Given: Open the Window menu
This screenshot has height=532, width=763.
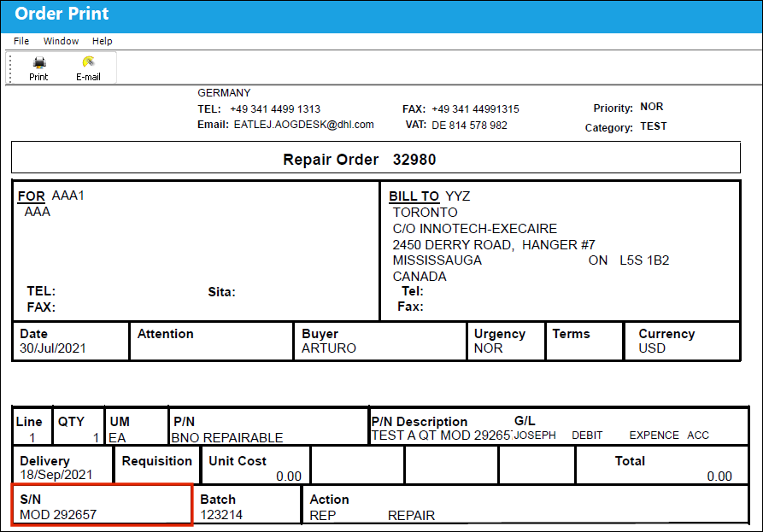Looking at the screenshot, I should [61, 41].
